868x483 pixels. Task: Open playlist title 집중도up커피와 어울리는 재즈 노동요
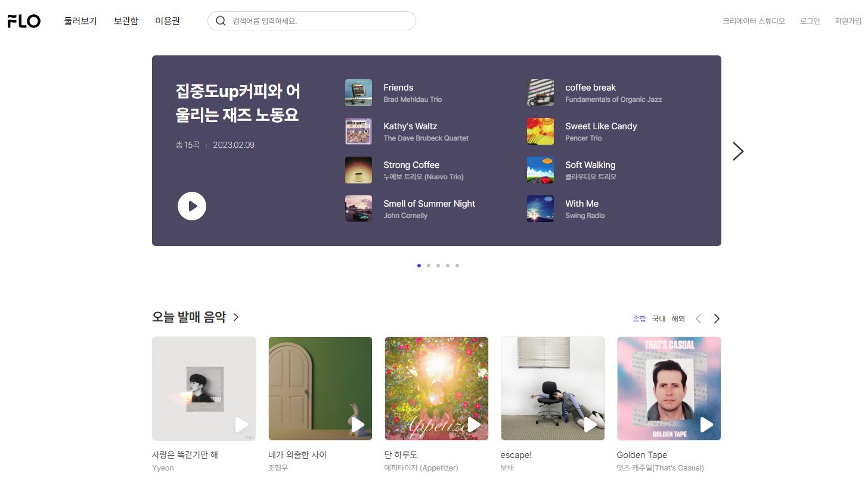[x=238, y=103]
